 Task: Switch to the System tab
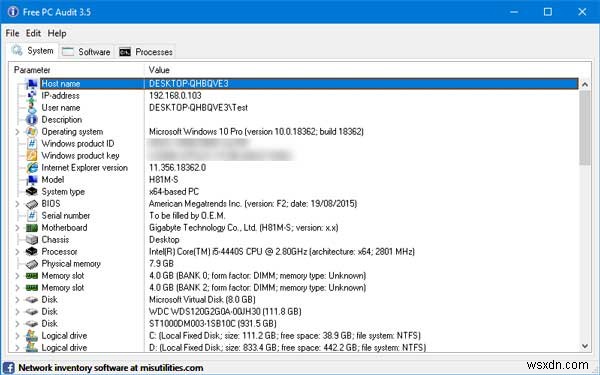click(33, 51)
